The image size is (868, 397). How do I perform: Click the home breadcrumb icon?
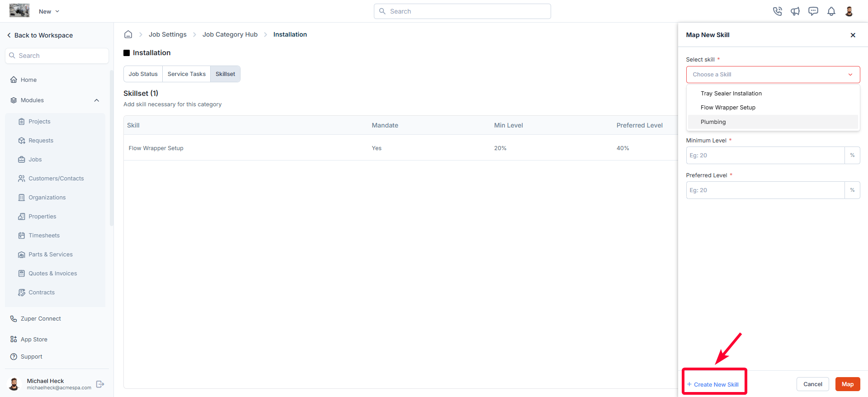(128, 34)
